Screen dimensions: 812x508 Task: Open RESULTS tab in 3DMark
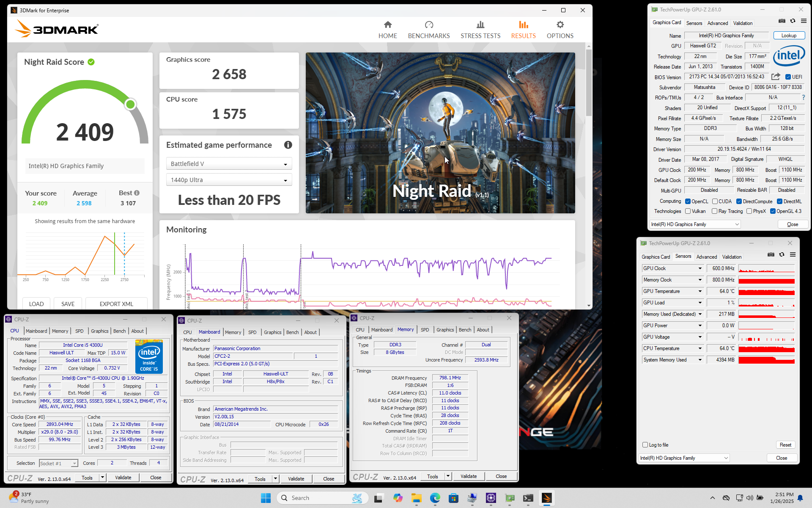coord(523,30)
